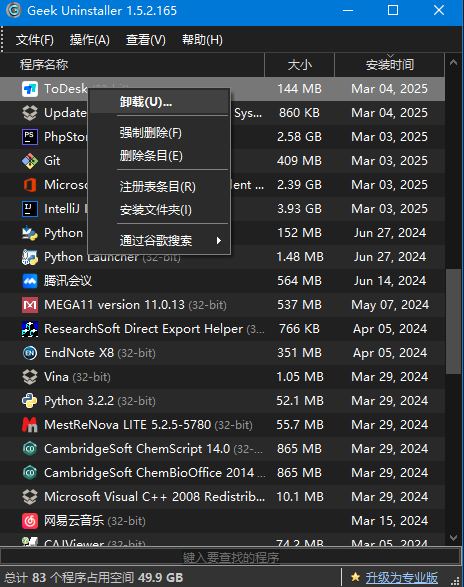Maximize the Geek Uninstaller window

coord(393,10)
